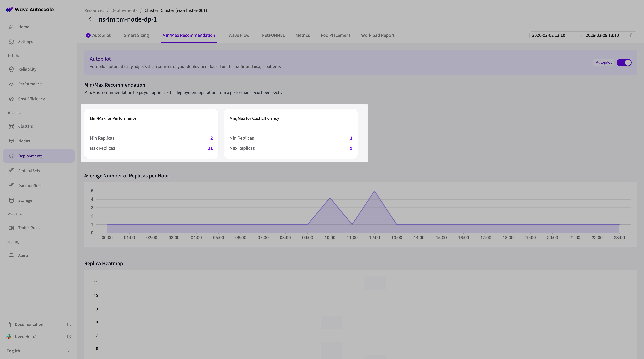Click the Alerts bell icon
644x359 pixels.
point(11,255)
